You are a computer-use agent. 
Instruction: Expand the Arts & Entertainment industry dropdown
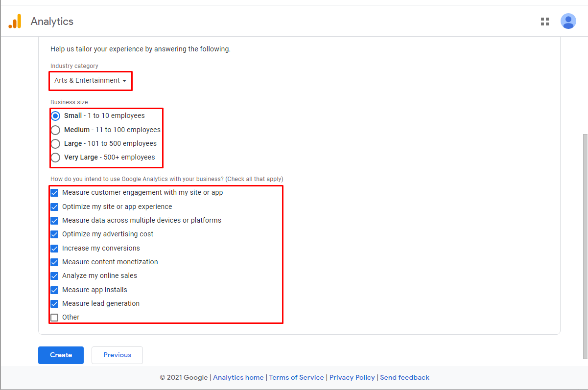(x=91, y=81)
